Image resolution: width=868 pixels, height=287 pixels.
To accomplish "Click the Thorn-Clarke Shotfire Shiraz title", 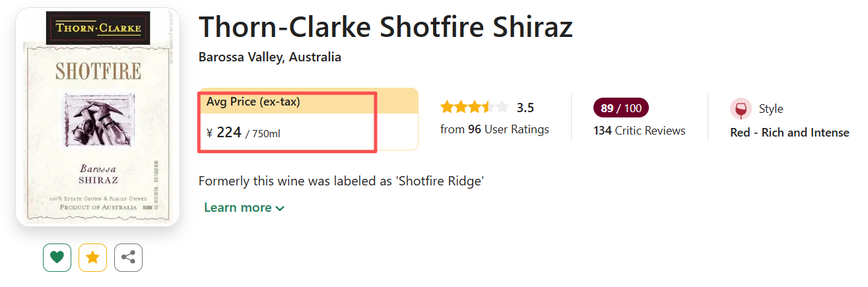I will click(x=385, y=27).
